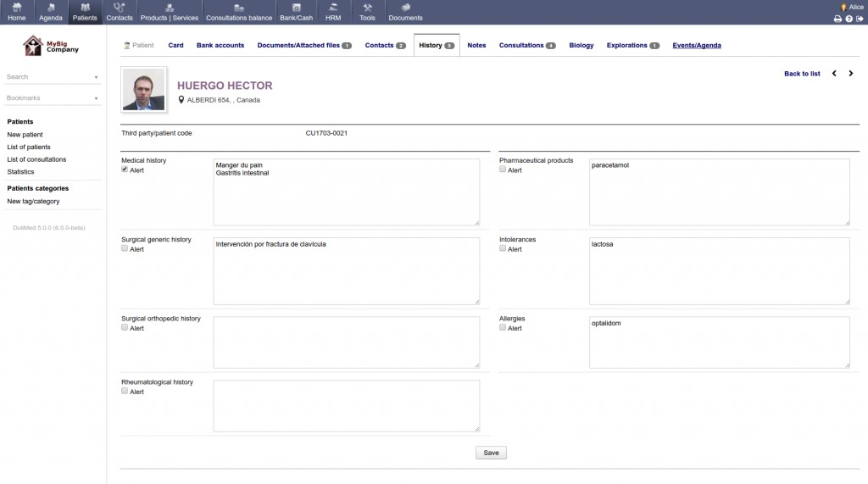Open the Tools module icon

tap(367, 8)
